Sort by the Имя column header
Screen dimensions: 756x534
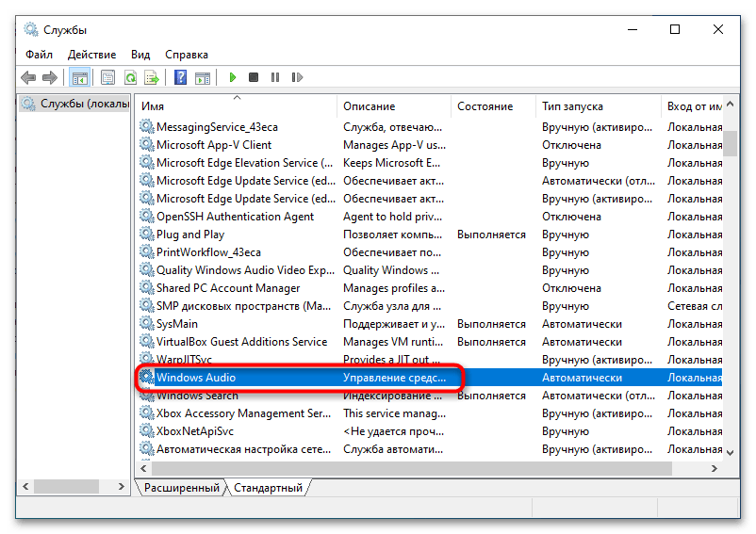(x=237, y=106)
